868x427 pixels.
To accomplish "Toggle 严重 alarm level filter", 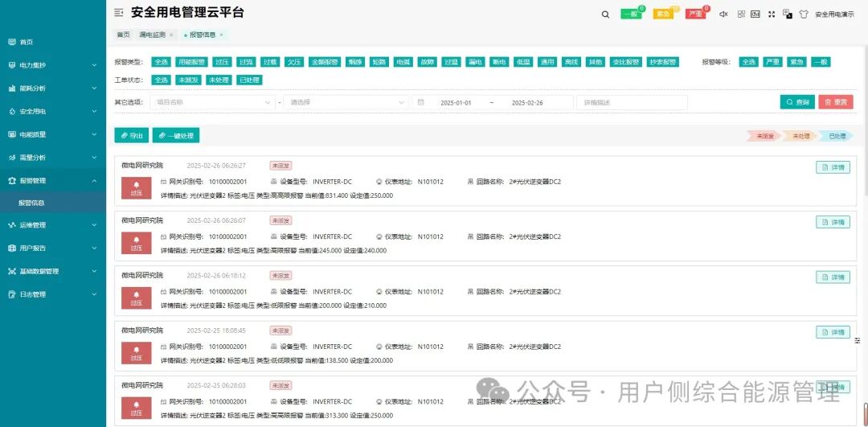I will click(x=772, y=62).
